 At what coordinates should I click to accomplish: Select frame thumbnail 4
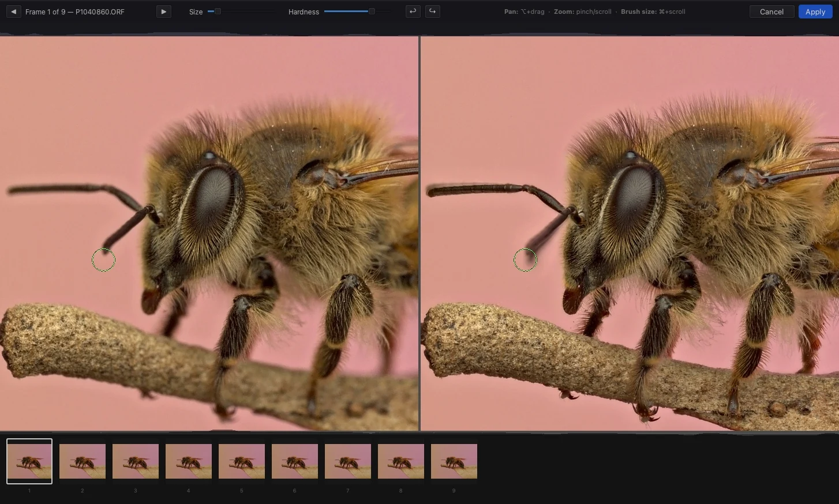(x=189, y=461)
